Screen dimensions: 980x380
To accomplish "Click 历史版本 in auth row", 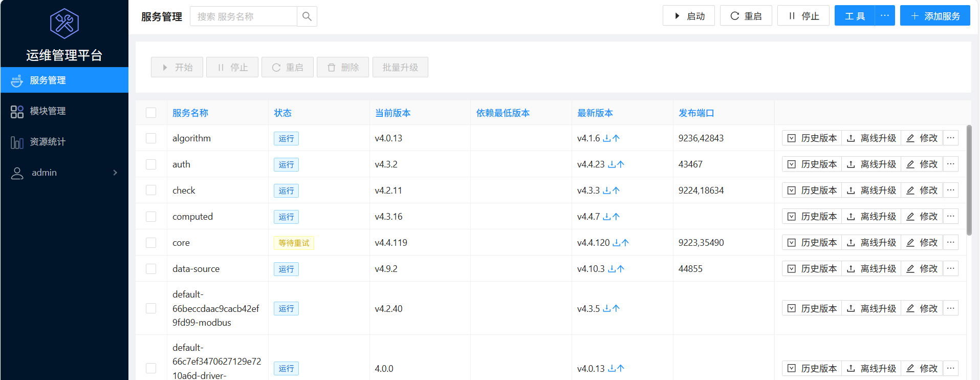I will 812,164.
